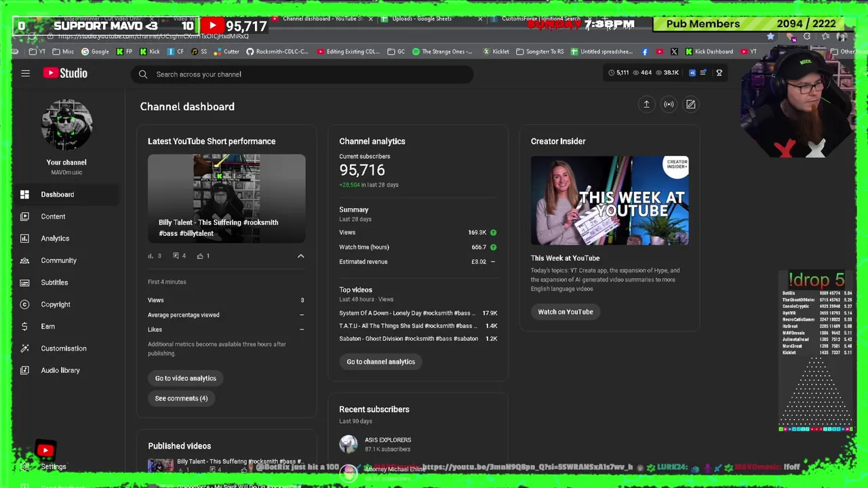Open Dashboard in the sidebar
The height and width of the screenshot is (488, 868).
[66, 195]
